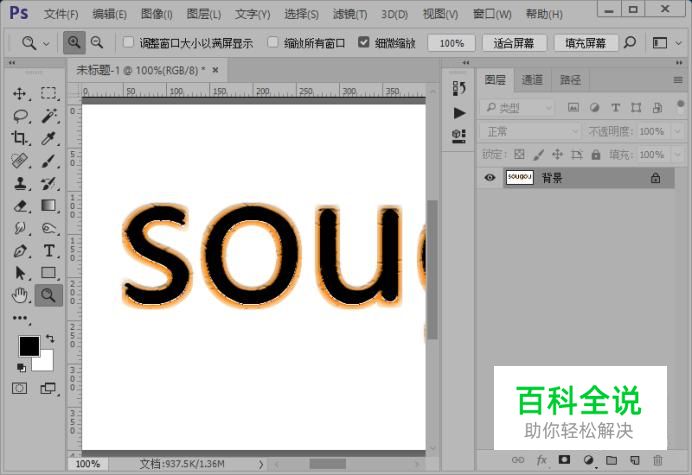Choose zoom in mode in options bar
The width and height of the screenshot is (692, 475).
click(x=74, y=43)
